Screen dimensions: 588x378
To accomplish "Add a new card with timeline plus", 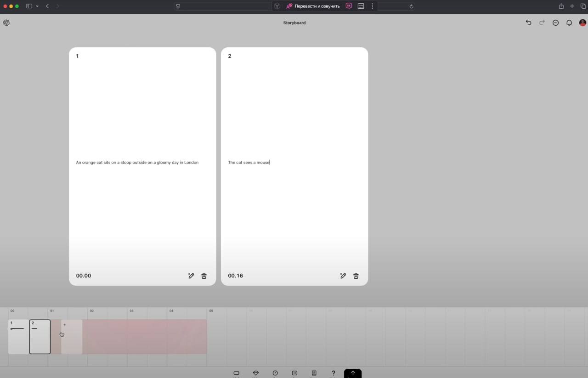I will [65, 325].
